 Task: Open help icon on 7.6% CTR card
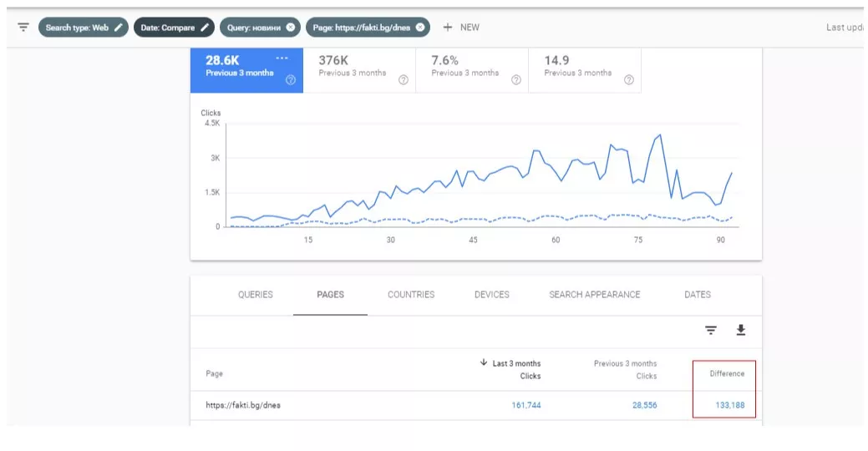516,80
